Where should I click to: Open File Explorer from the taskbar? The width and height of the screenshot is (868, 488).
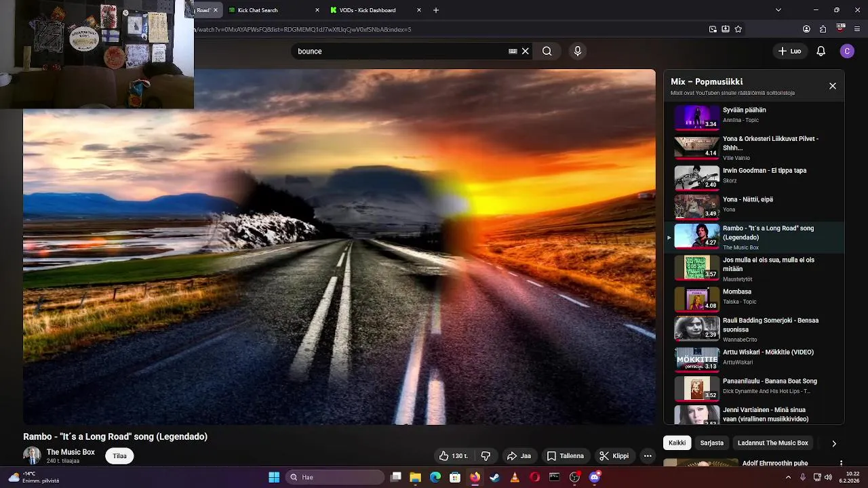416,477
